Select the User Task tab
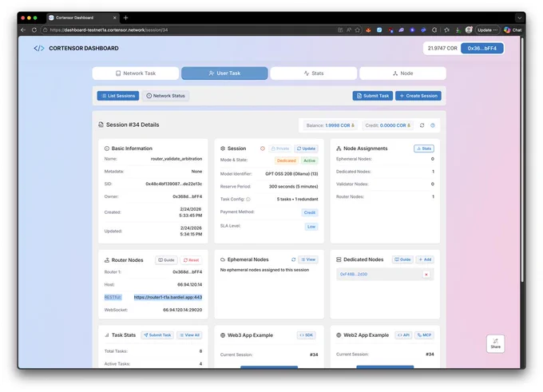The width and height of the screenshot is (543, 392). (224, 73)
